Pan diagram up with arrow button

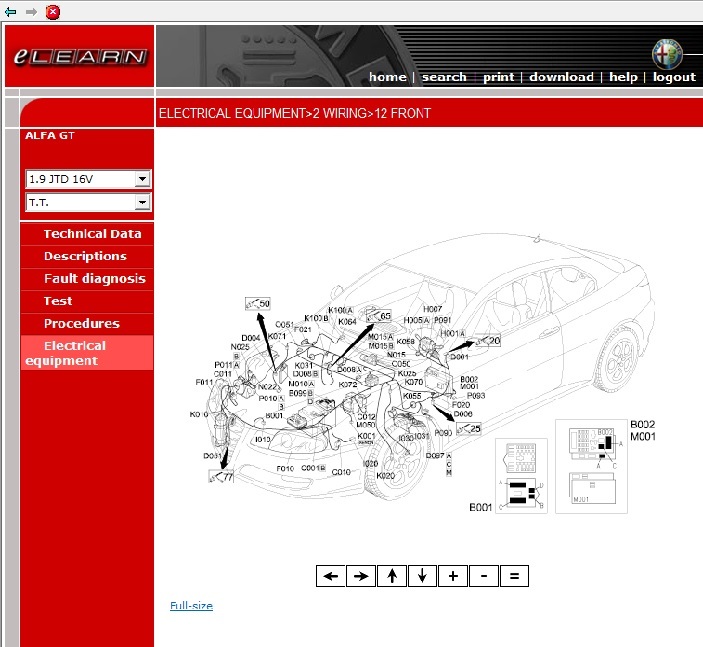coord(392,576)
